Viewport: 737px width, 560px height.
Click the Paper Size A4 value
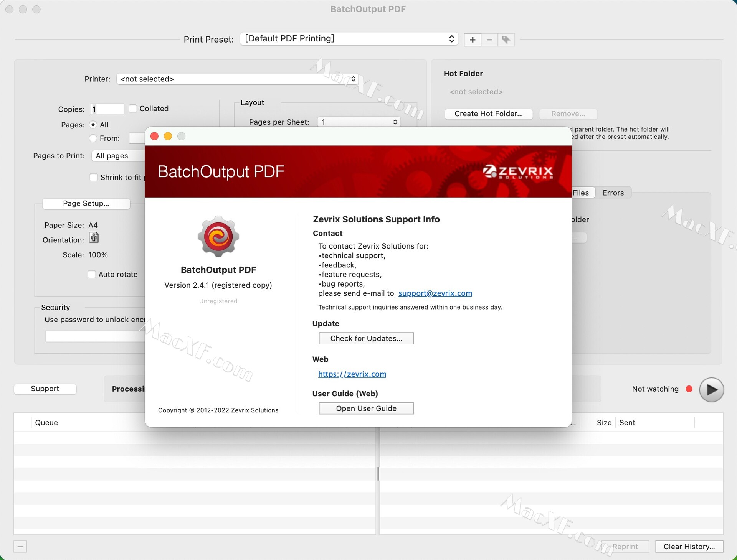click(x=93, y=225)
